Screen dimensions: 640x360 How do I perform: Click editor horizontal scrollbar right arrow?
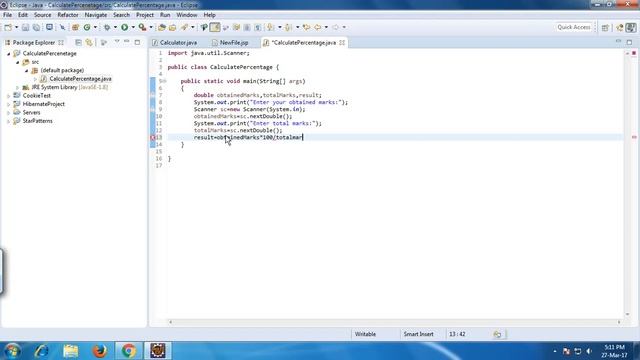pos(619,322)
